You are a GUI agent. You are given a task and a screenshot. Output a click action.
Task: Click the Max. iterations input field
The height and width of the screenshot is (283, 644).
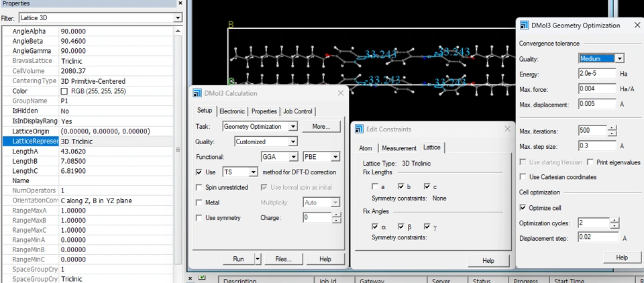(x=593, y=131)
